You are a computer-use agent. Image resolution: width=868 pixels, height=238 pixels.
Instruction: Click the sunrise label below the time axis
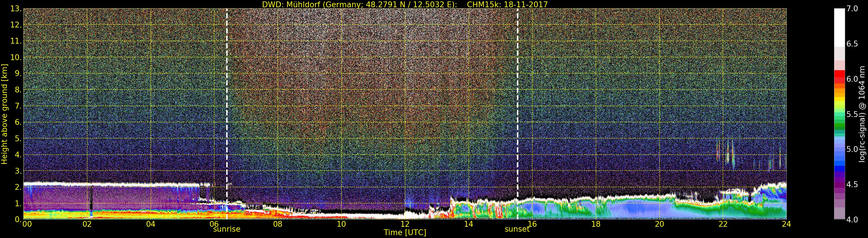point(226,229)
